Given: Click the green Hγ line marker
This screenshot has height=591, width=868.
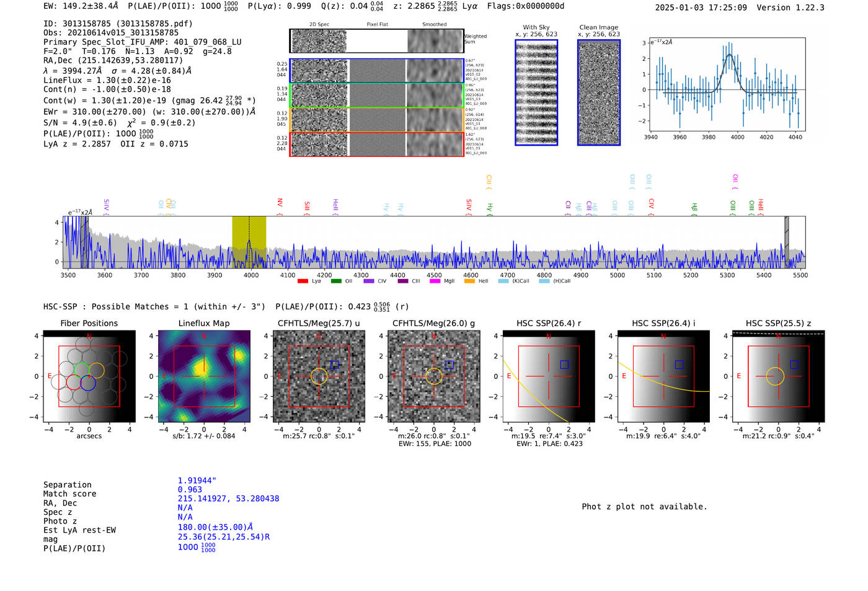Looking at the screenshot, I should click(x=489, y=209).
